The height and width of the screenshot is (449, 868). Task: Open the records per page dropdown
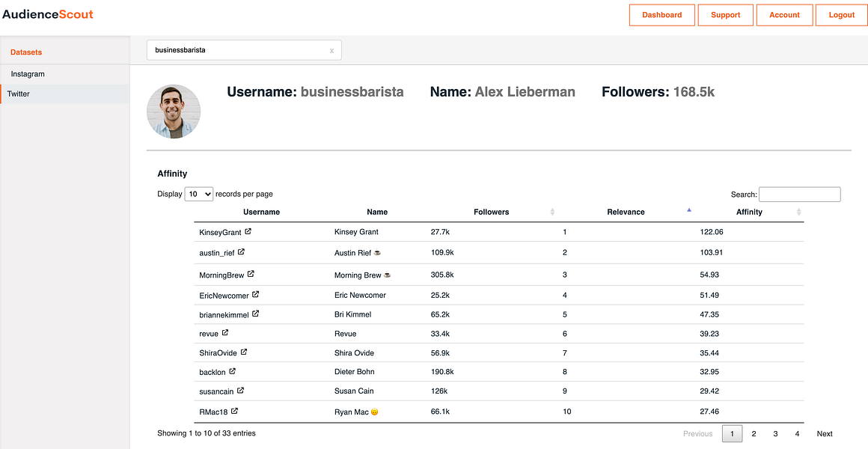pos(198,193)
